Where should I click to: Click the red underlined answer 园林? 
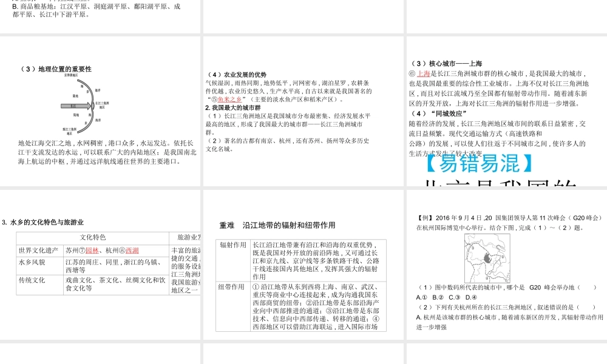pyautogui.click(x=92, y=251)
